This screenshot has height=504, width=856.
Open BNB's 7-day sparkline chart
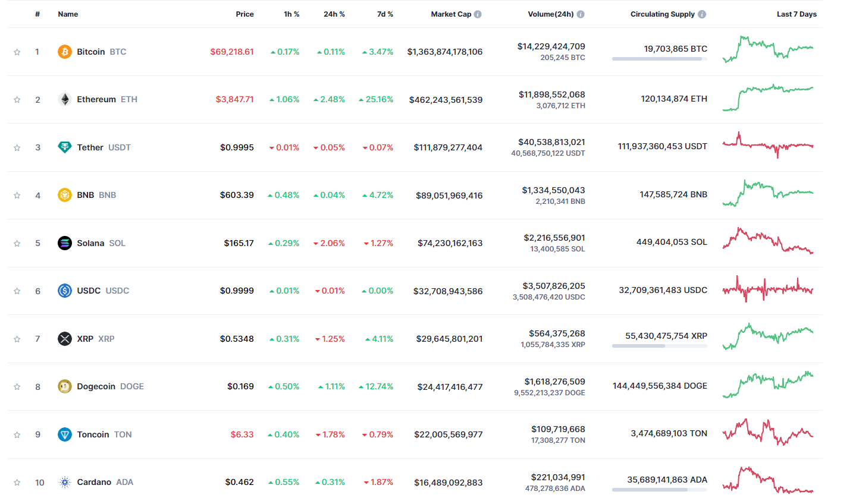click(768, 193)
